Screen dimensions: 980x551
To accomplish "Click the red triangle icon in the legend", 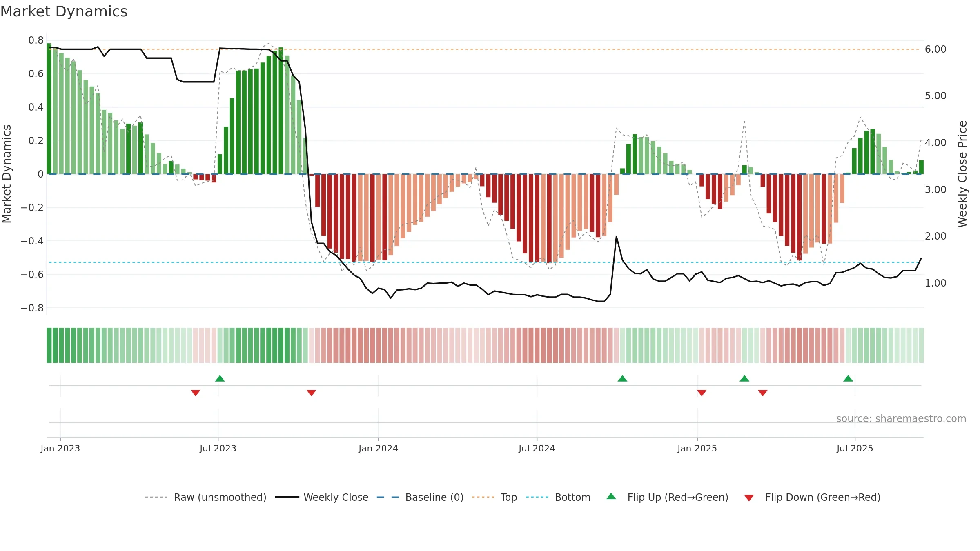I will (749, 498).
